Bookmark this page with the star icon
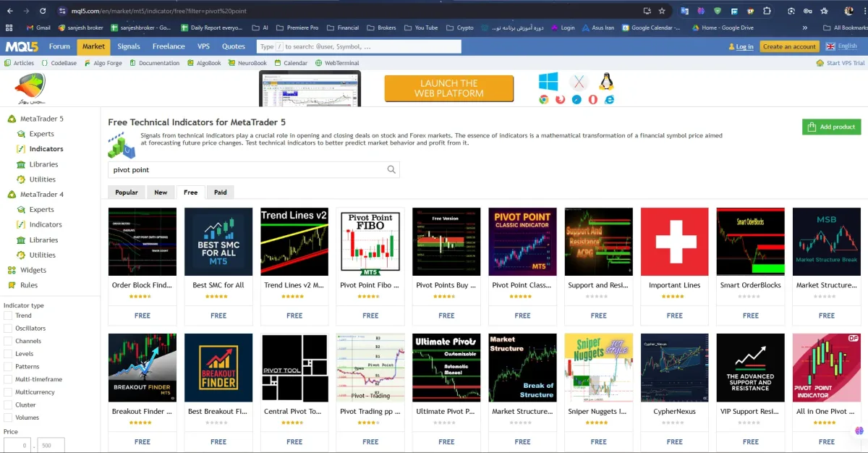This screenshot has height=453, width=868. pyautogui.click(x=662, y=11)
